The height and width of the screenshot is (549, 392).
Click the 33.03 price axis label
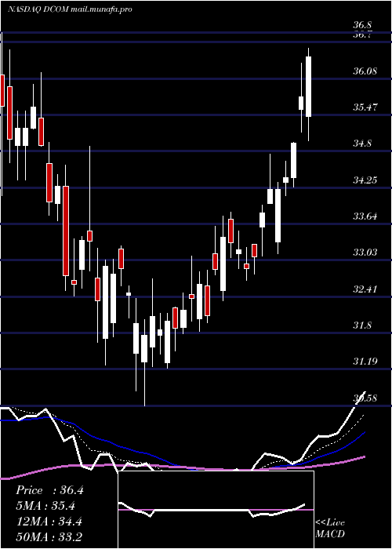365,253
